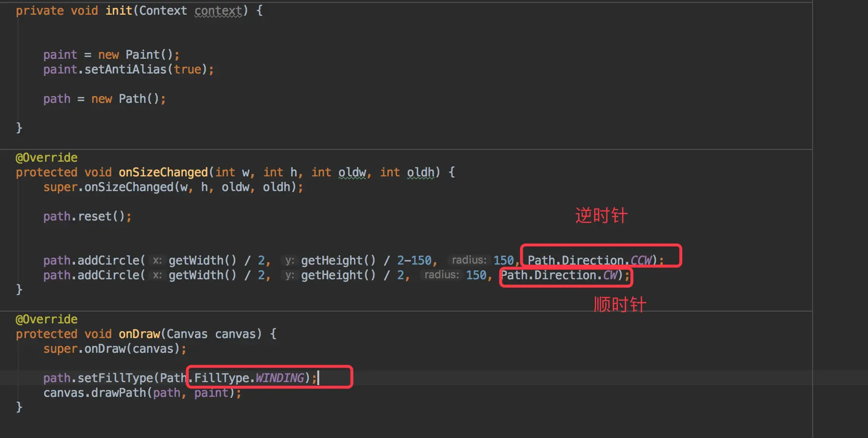Click super.onDraw(canvas) call
The height and width of the screenshot is (438, 868).
click(x=115, y=348)
